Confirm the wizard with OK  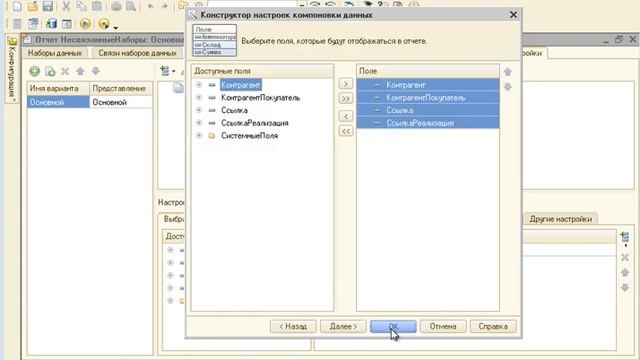393,327
